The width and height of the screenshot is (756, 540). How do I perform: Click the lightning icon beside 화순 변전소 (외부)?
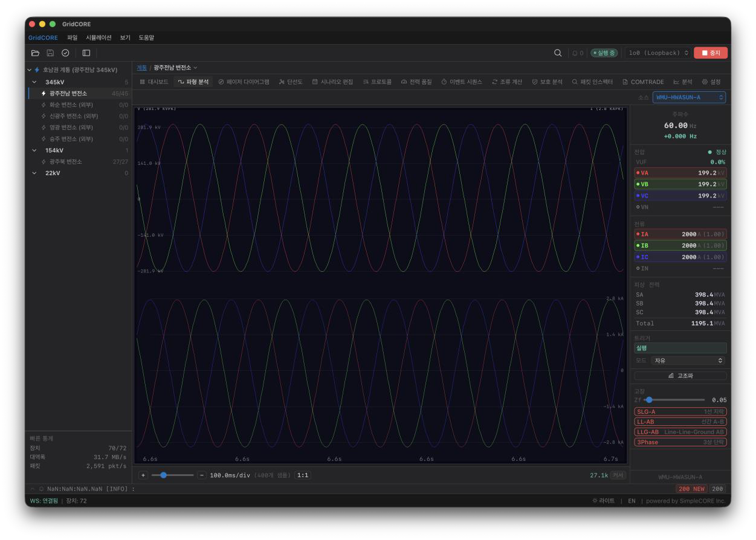pyautogui.click(x=44, y=105)
